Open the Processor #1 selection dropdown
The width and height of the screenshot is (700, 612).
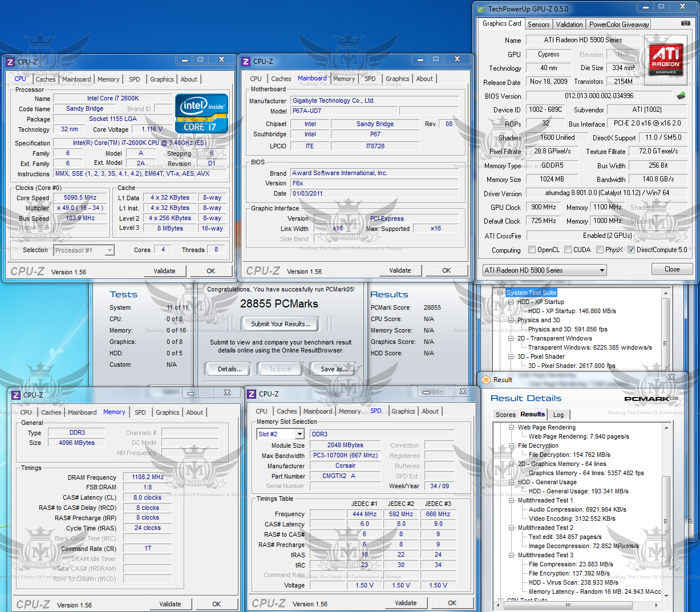(84, 250)
